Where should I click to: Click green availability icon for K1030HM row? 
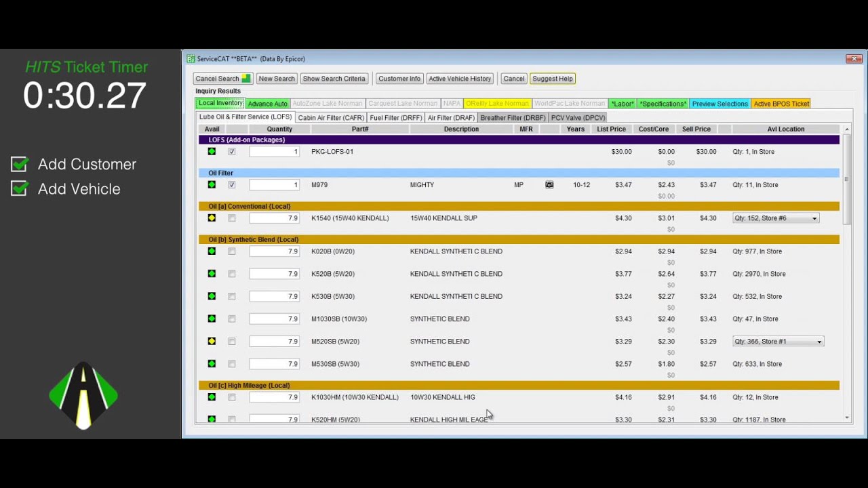[212, 396]
